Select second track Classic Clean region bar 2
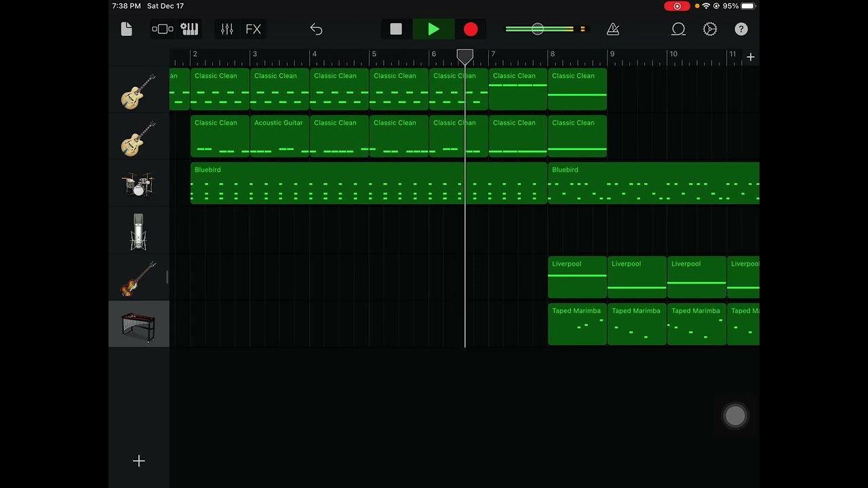 click(x=220, y=136)
